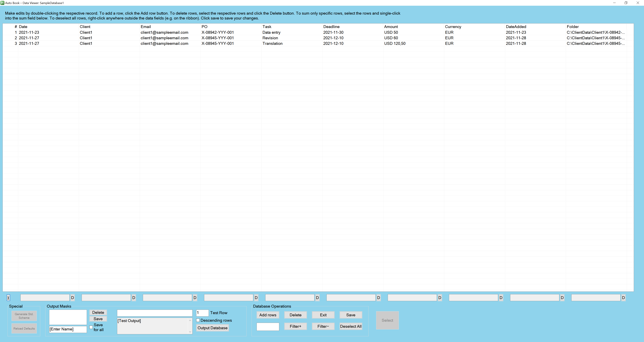Click the Auto Book app icon in title bar
The height and width of the screenshot is (342, 644).
pos(3,3)
